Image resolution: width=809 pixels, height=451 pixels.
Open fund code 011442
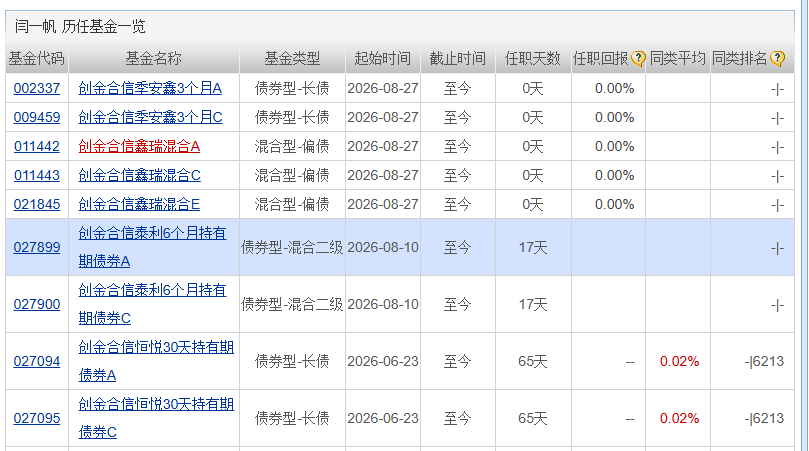(37, 147)
